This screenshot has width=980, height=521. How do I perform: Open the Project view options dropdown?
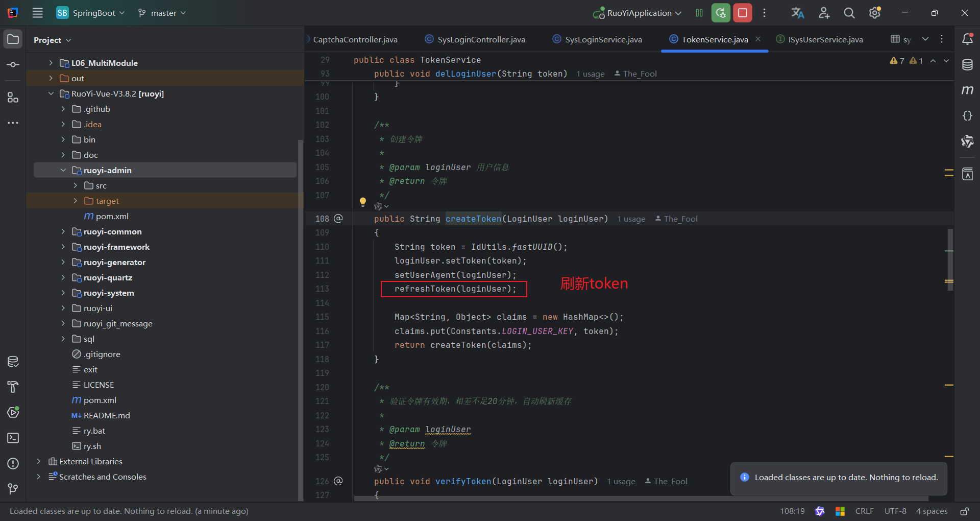click(x=53, y=40)
